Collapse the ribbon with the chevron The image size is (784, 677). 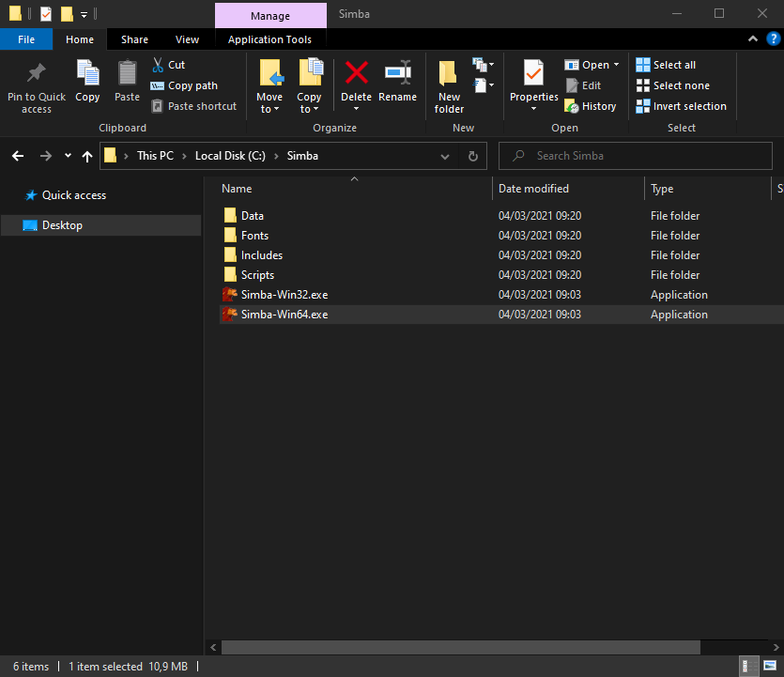(x=752, y=39)
